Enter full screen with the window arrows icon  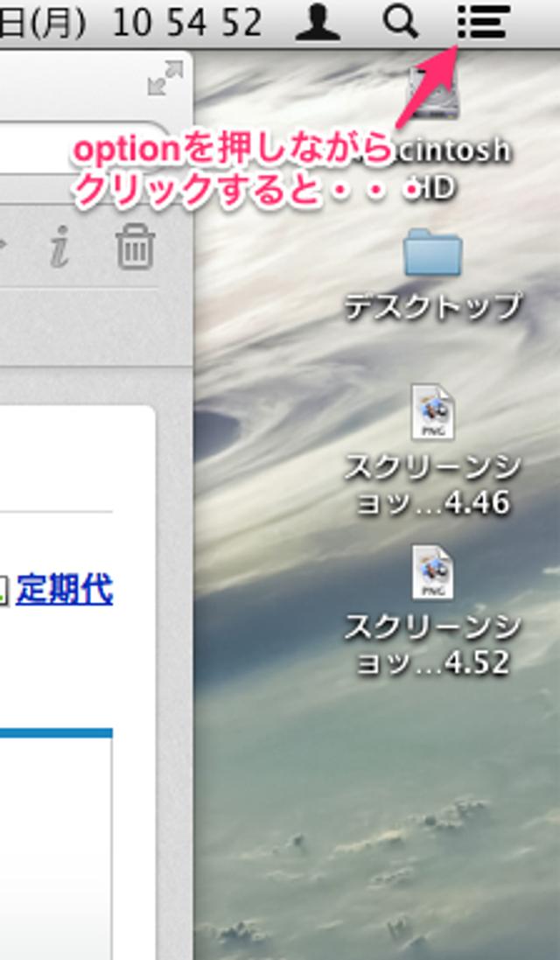pyautogui.click(x=165, y=79)
